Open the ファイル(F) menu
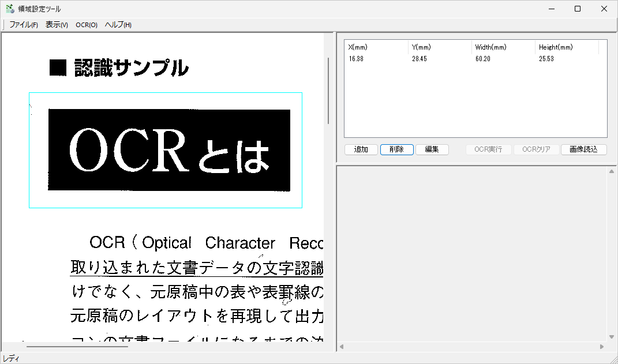The height and width of the screenshot is (364, 618). [23, 25]
